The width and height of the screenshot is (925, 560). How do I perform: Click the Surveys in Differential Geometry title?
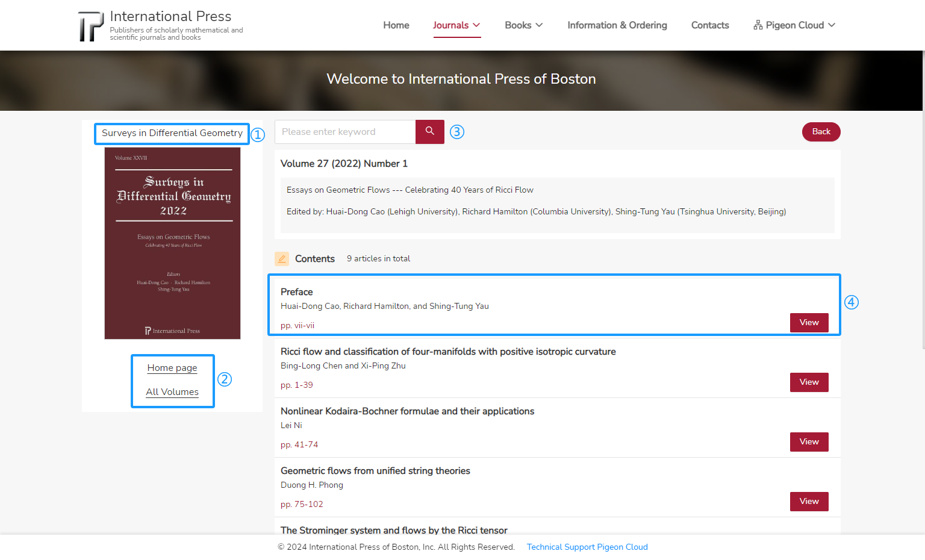point(172,133)
